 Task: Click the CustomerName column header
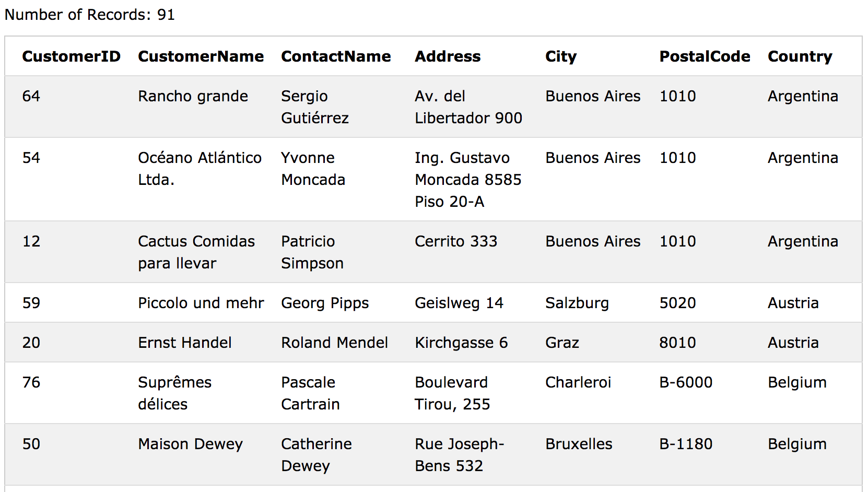coord(201,56)
